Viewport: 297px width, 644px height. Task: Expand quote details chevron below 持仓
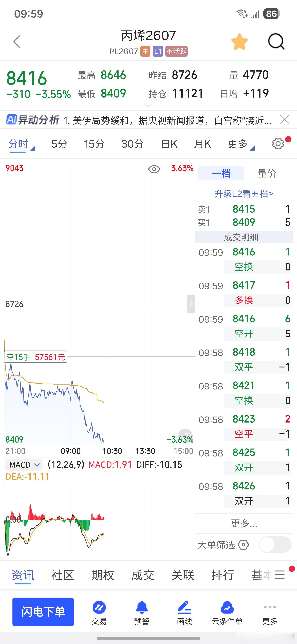pyautogui.click(x=148, y=105)
